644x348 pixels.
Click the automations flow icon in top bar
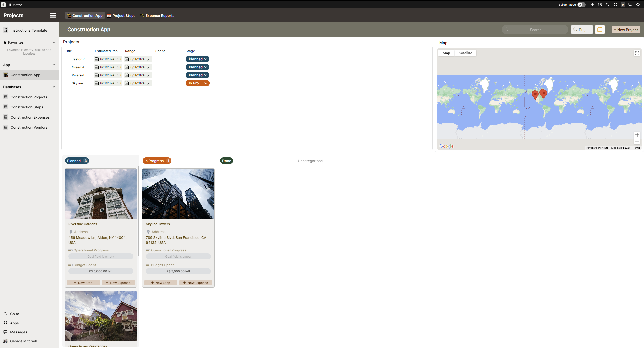point(600,5)
